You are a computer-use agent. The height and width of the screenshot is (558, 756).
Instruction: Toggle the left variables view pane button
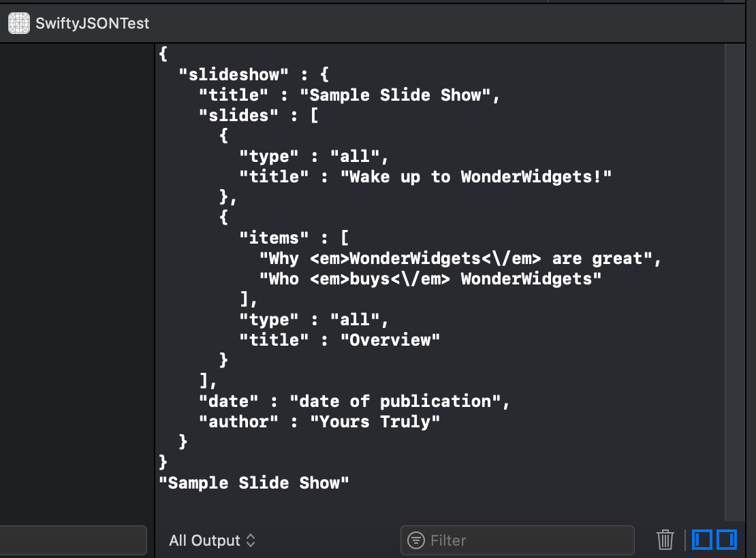(x=702, y=540)
